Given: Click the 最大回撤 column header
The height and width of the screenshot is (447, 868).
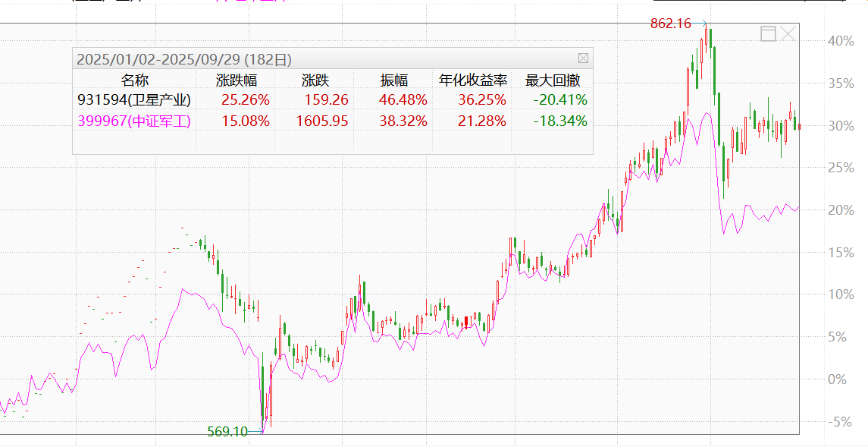Looking at the screenshot, I should point(553,80).
